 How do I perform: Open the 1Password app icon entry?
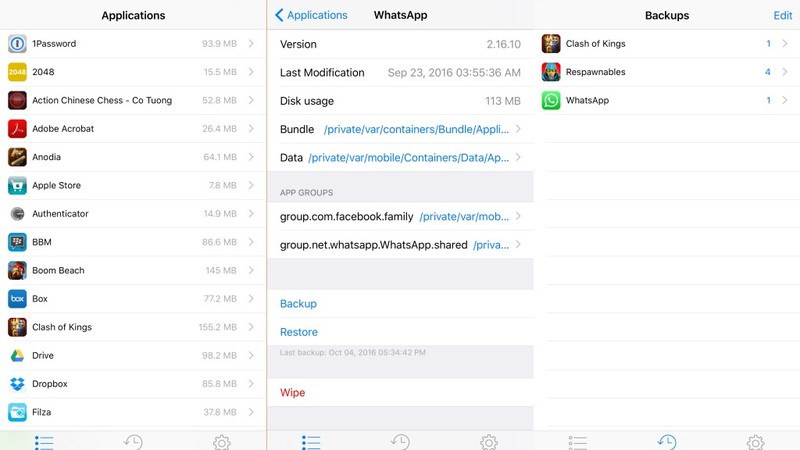click(17, 44)
